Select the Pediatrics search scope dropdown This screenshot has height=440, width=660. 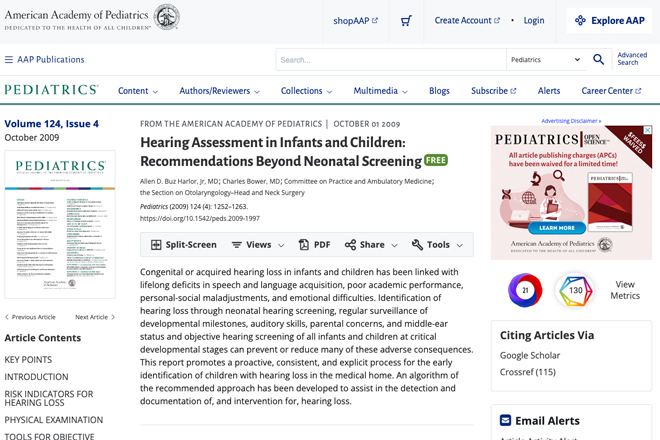(546, 59)
